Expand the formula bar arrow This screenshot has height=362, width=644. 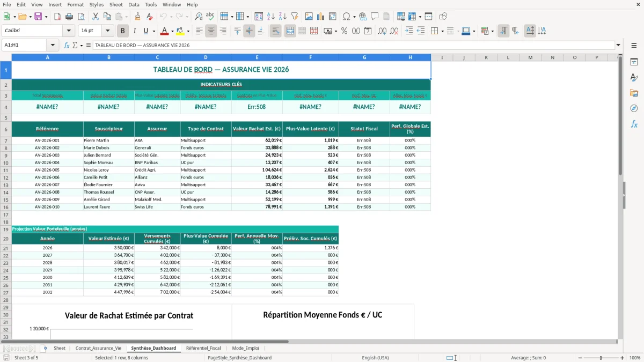point(618,46)
